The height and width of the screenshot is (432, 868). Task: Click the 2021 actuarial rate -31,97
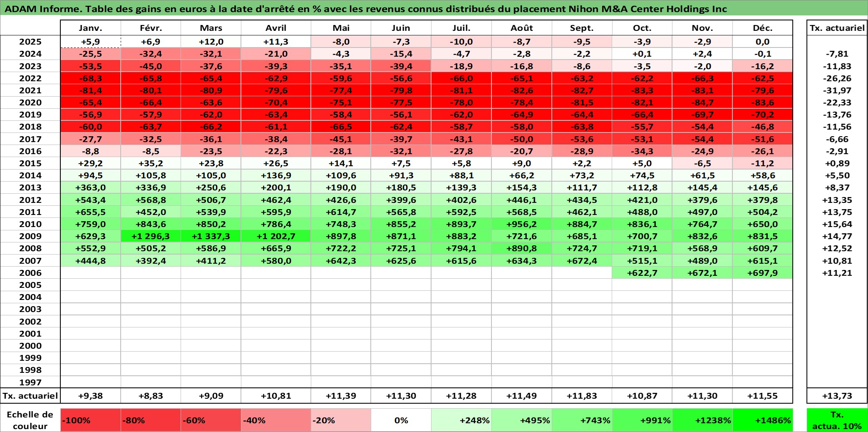point(837,90)
